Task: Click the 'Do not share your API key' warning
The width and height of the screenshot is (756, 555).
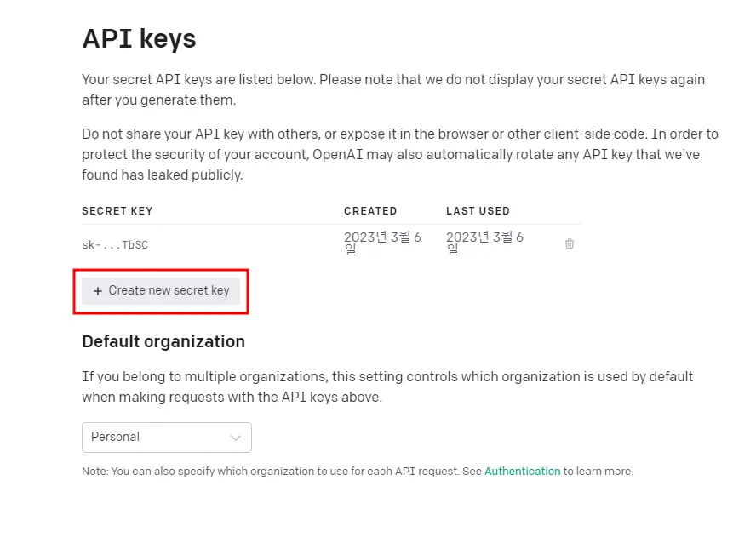Action: pos(399,154)
